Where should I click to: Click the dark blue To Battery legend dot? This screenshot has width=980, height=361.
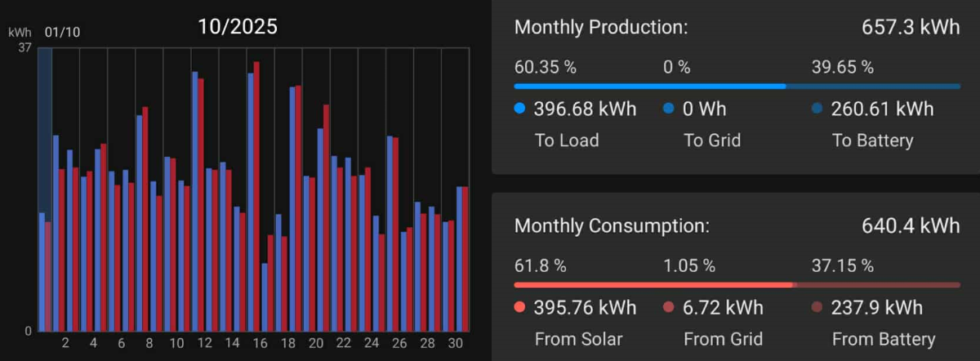click(817, 109)
